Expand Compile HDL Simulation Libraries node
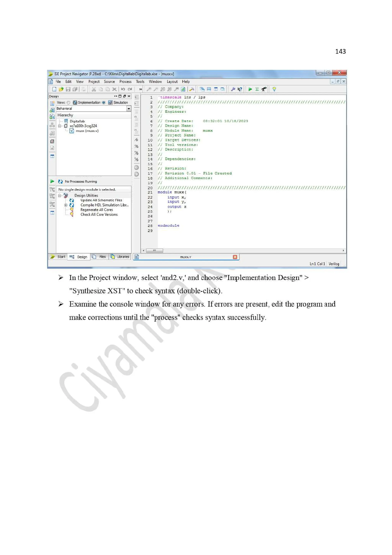This screenshot has height=555, width=392. click(x=66, y=205)
